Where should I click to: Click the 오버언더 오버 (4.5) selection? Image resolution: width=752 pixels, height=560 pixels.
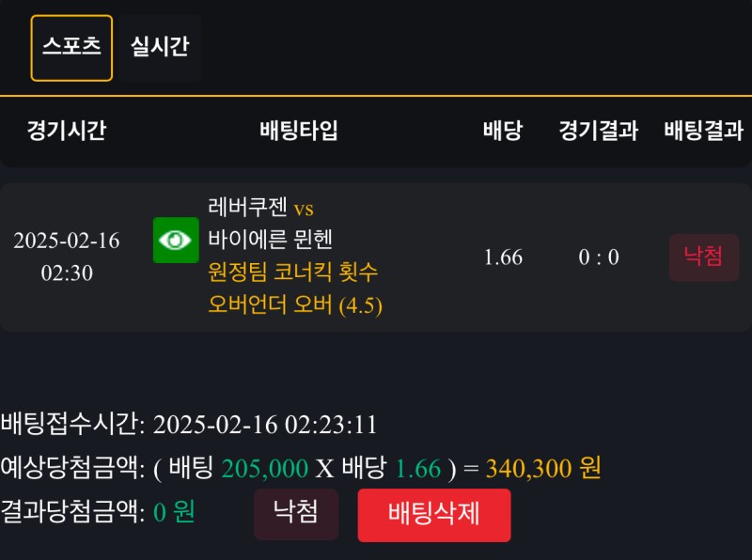pos(295,305)
